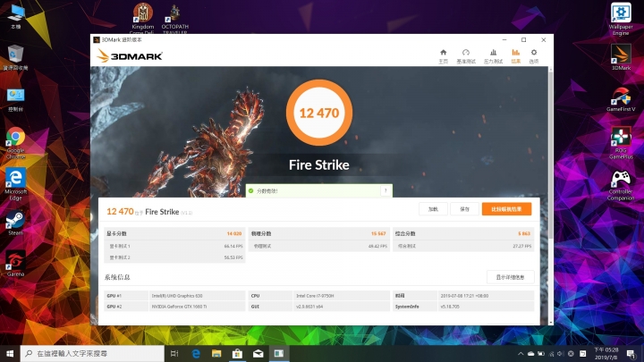Open the Action Center notifications icon

tap(631, 353)
